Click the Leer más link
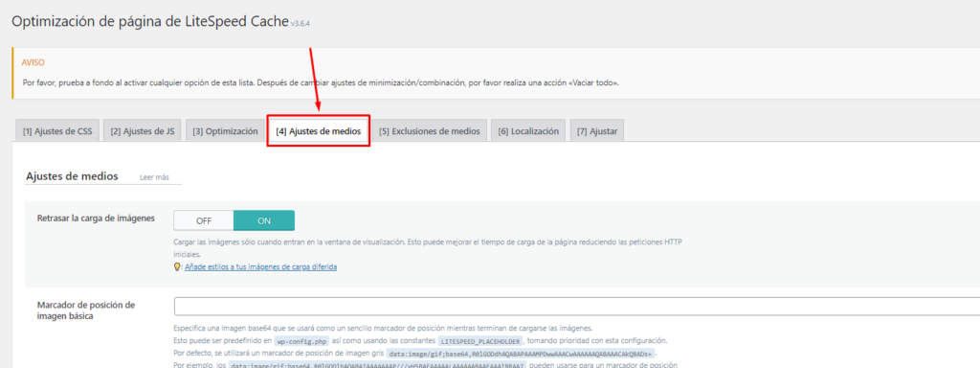Image resolution: width=980 pixels, height=368 pixels. [x=154, y=177]
